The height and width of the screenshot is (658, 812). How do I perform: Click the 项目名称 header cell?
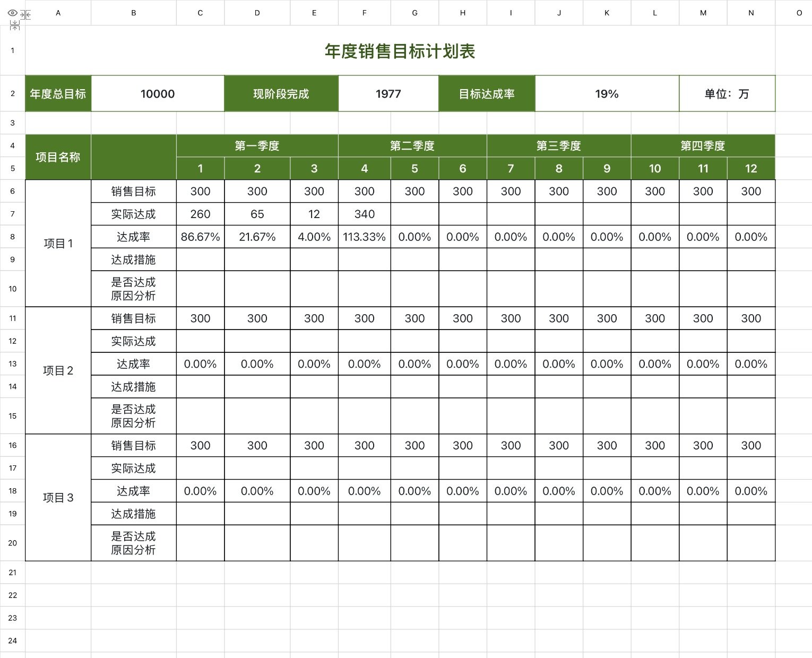tap(58, 157)
